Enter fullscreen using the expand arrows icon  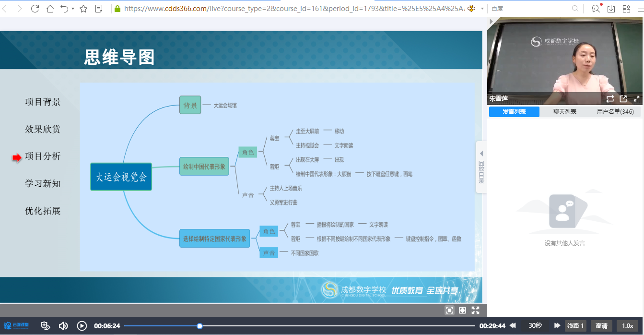coord(475,311)
